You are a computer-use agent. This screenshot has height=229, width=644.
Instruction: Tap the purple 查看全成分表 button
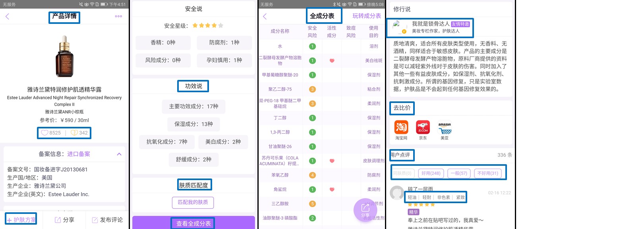tap(193, 223)
